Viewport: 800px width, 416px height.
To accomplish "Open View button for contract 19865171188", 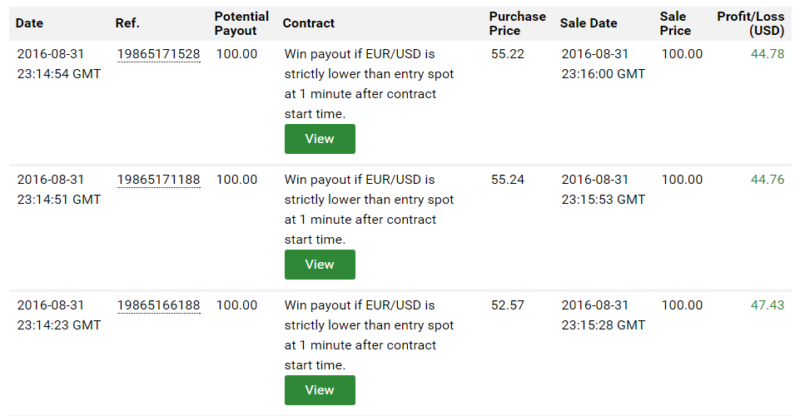I will (320, 264).
